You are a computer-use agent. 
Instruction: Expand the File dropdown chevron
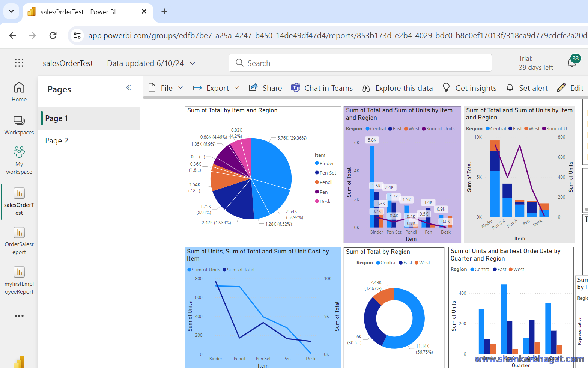coord(180,88)
